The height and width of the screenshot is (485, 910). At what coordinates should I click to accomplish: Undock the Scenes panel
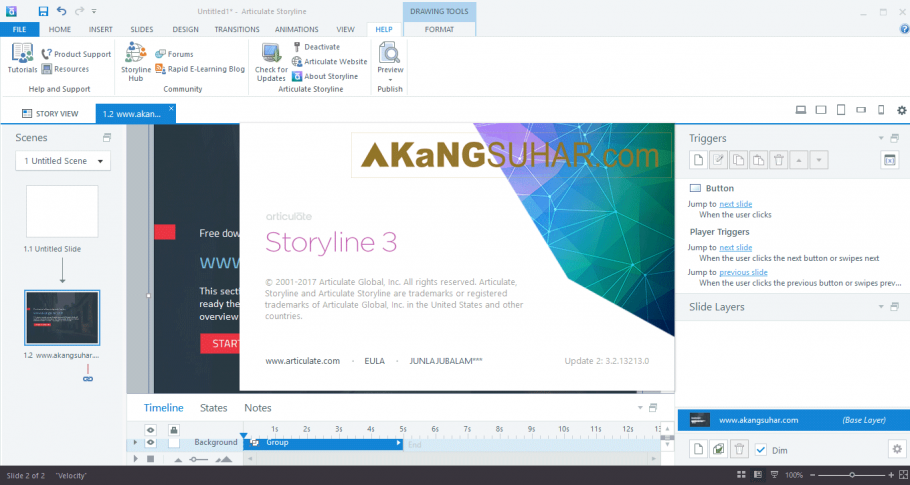(107, 137)
